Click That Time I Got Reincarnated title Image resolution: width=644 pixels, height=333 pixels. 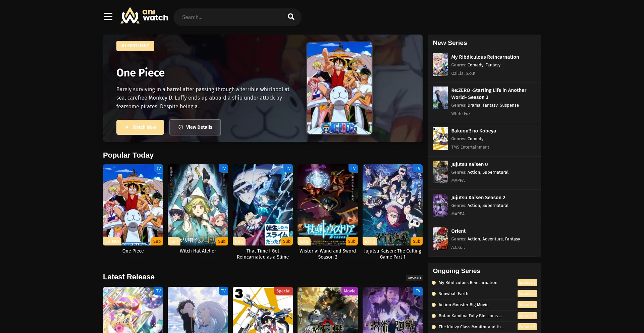click(x=263, y=254)
